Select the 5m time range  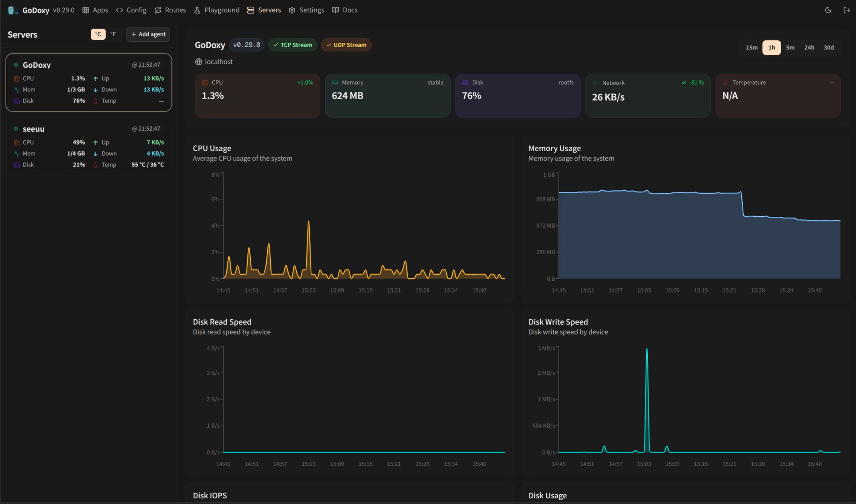[x=790, y=48]
